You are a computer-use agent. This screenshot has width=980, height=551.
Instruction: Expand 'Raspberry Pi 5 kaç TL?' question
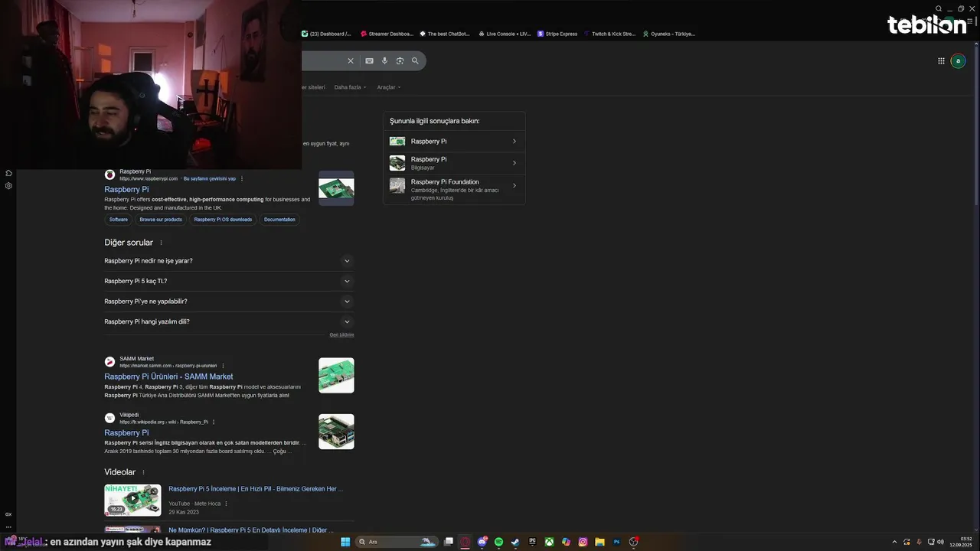point(229,281)
